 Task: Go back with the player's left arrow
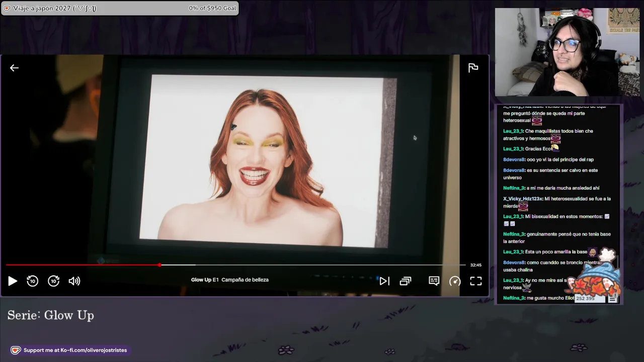pyautogui.click(x=14, y=68)
